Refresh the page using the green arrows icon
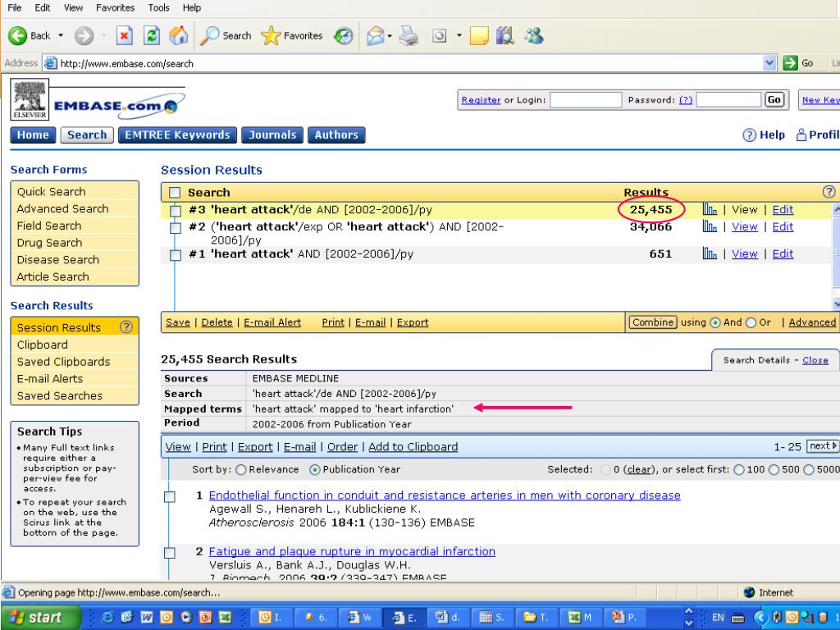This screenshot has height=630, width=840. coord(152,36)
